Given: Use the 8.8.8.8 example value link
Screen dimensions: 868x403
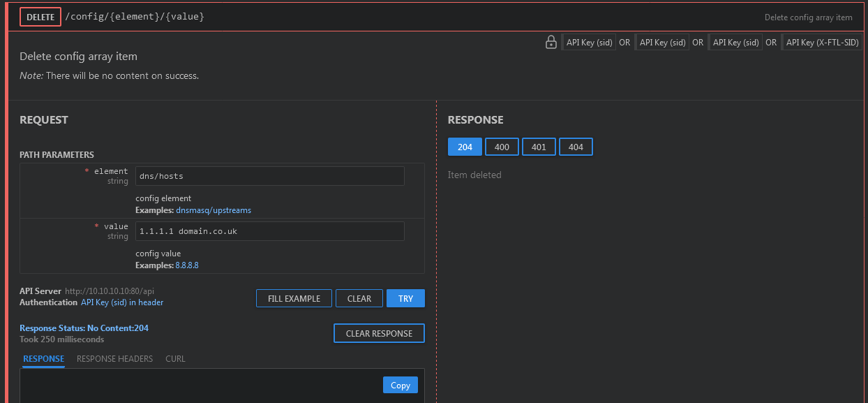Looking at the screenshot, I should tap(186, 265).
